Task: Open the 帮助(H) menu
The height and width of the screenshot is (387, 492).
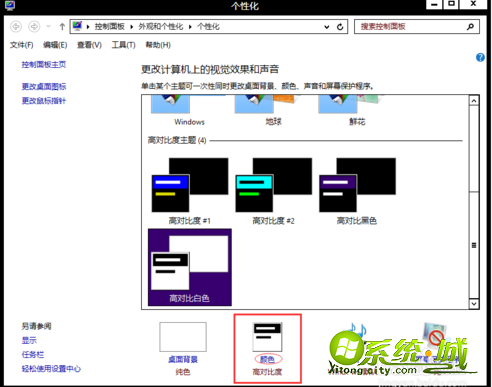Action: click(x=158, y=45)
